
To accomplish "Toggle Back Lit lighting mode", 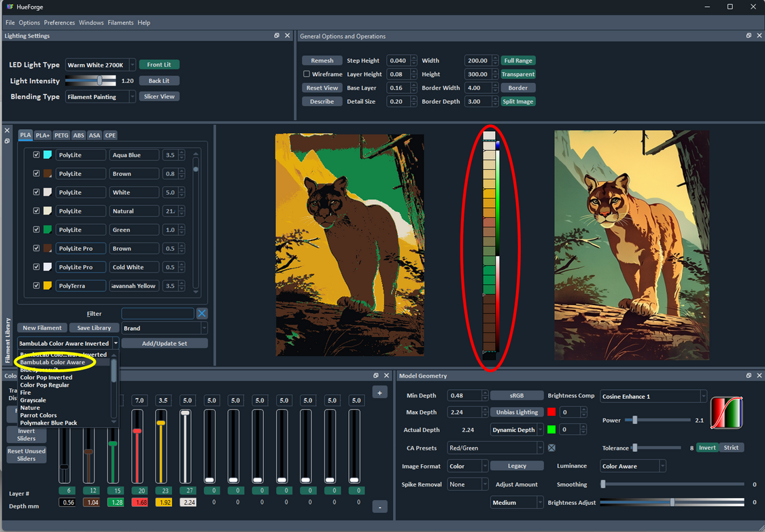I will (158, 80).
